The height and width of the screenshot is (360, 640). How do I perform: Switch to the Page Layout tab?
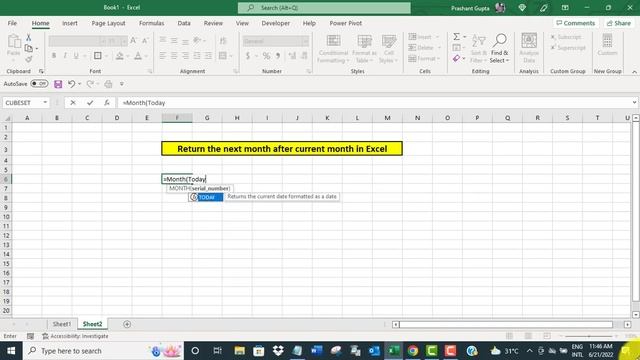coord(109,23)
